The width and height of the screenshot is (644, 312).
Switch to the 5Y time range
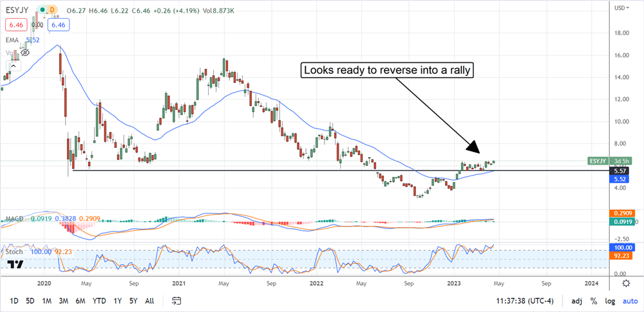coord(133,300)
